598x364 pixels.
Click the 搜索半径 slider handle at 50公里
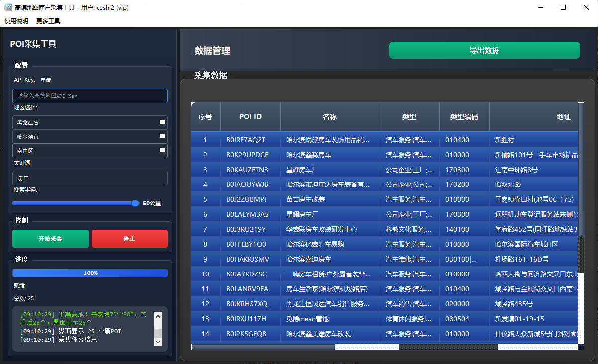pyautogui.click(x=135, y=203)
